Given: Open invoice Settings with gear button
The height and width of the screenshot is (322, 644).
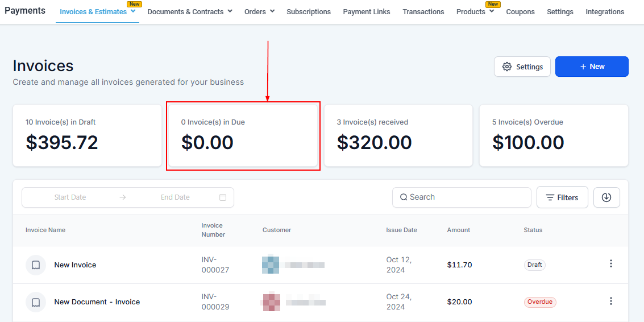Looking at the screenshot, I should 522,67.
